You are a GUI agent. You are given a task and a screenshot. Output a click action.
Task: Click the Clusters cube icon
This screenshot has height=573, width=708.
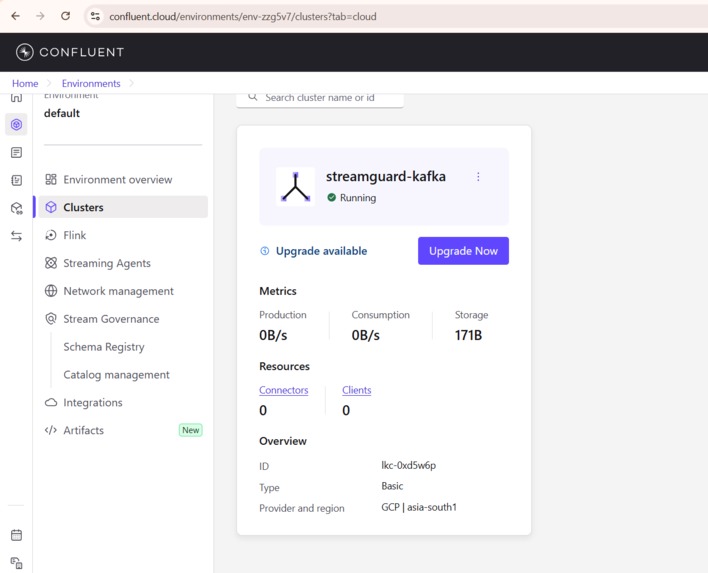pos(51,207)
